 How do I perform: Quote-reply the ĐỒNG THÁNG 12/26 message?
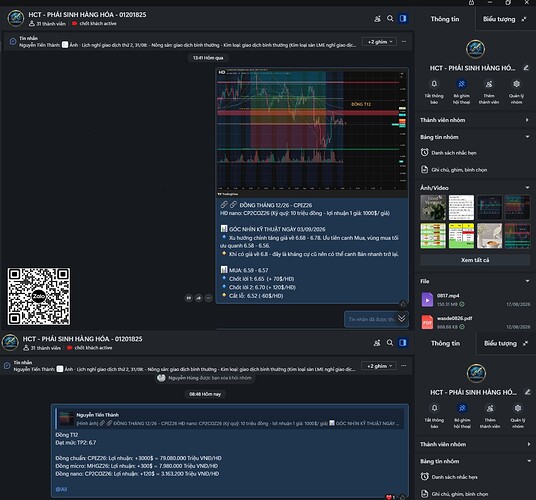(x=189, y=298)
